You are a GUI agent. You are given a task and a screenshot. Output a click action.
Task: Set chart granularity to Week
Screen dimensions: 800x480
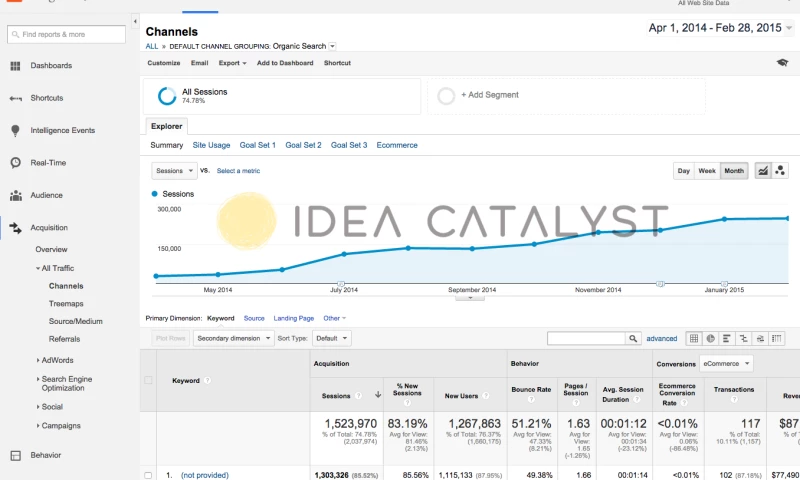click(x=707, y=171)
